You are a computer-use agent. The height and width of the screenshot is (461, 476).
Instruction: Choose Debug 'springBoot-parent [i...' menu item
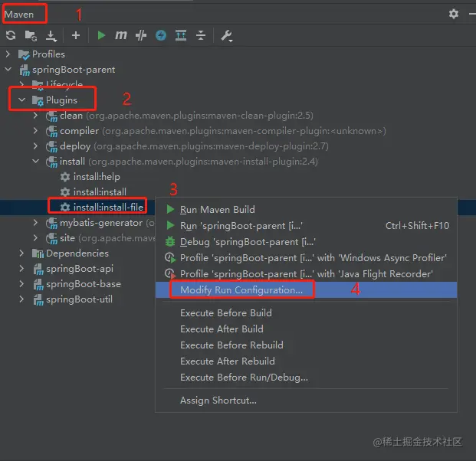[306, 242]
